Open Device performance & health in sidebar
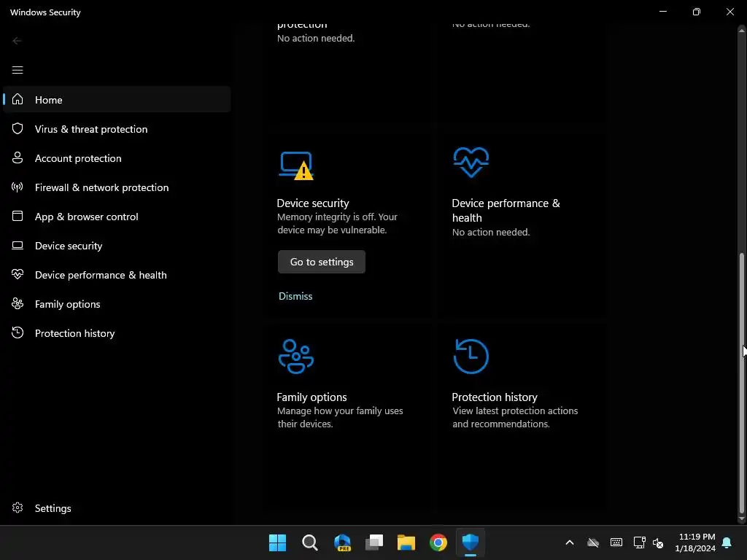 [117, 274]
